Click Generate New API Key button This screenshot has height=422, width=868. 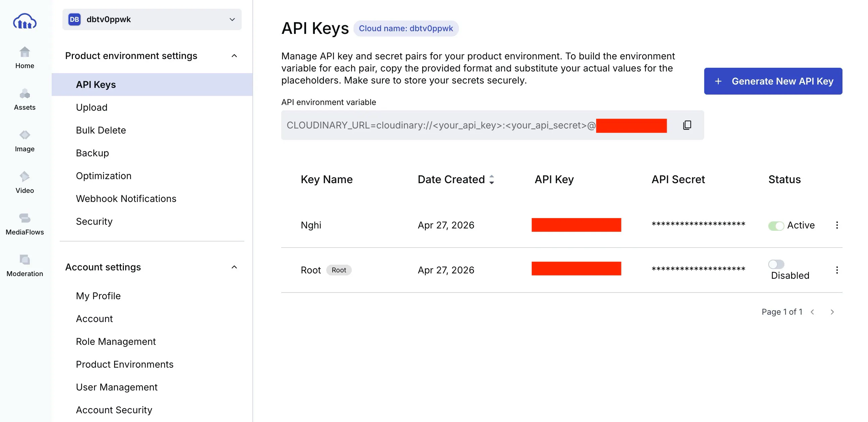(x=773, y=81)
